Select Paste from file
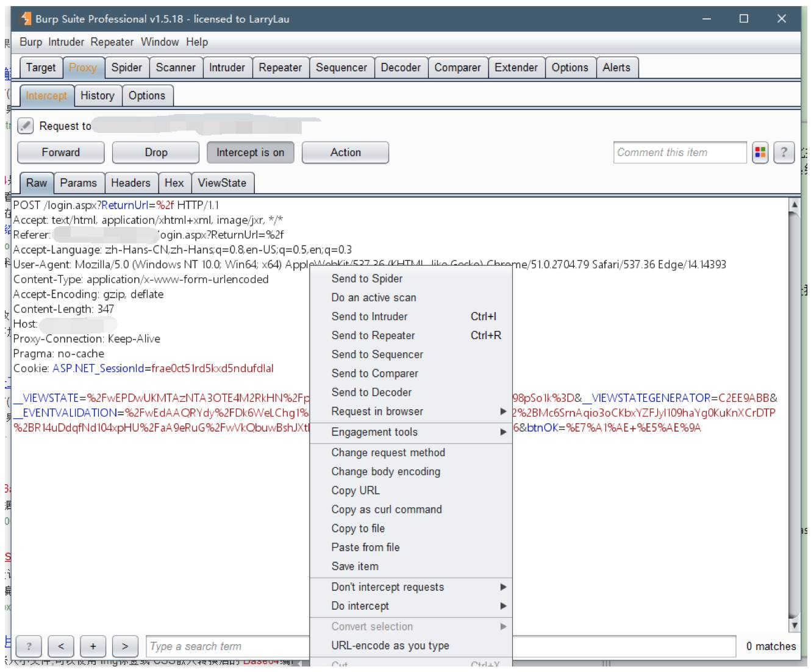 pyautogui.click(x=411, y=546)
